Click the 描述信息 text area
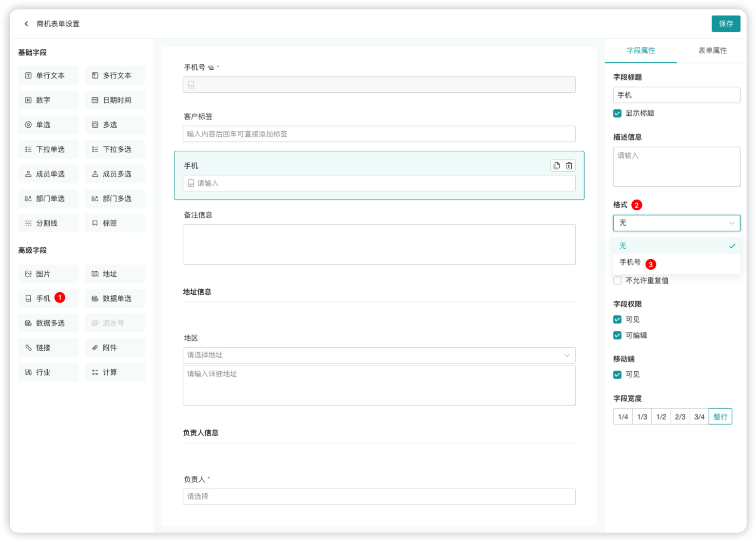Image resolution: width=756 pixels, height=542 pixels. 676,167
